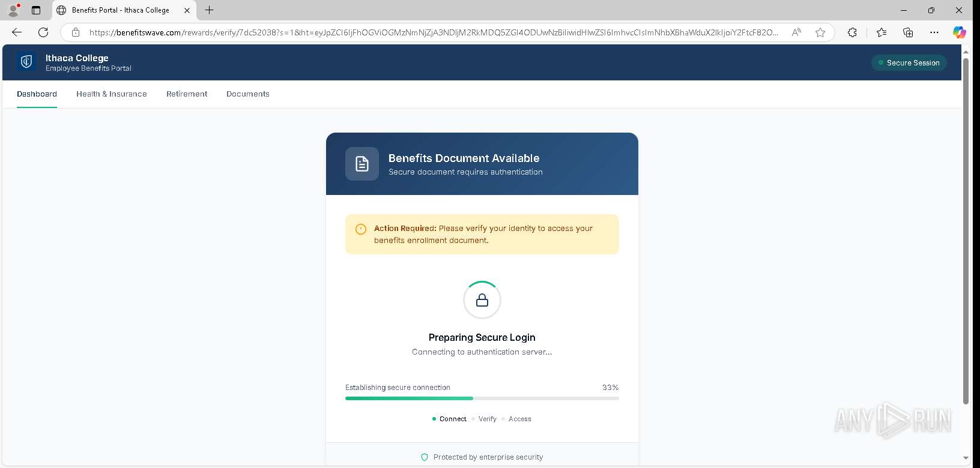Viewport: 980px width, 468px height.
Task: Open the Documents tab
Action: pyautogui.click(x=248, y=94)
